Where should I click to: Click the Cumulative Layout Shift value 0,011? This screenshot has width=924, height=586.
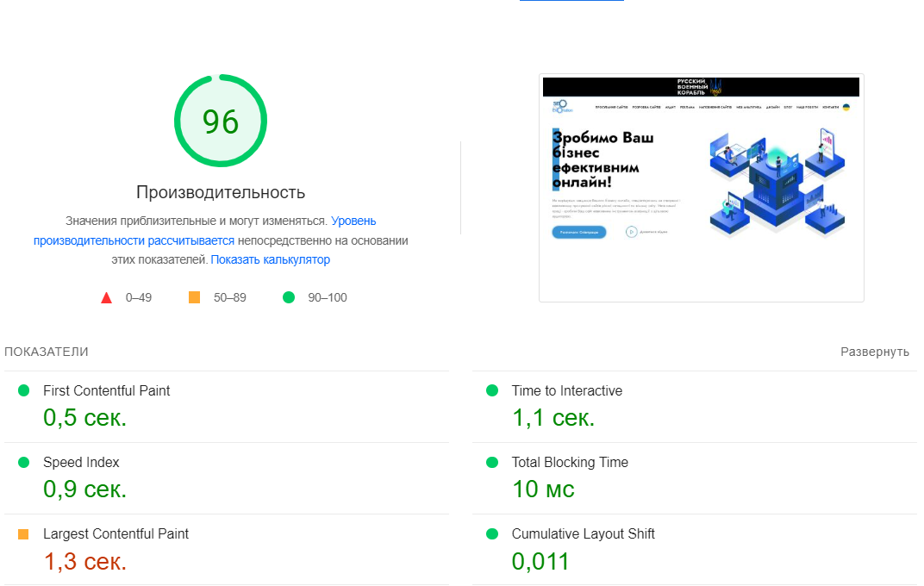pyautogui.click(x=540, y=562)
